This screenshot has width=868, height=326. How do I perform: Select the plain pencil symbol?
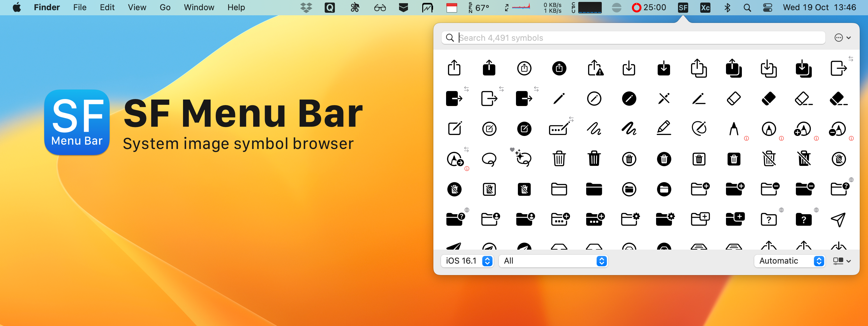[x=559, y=99]
